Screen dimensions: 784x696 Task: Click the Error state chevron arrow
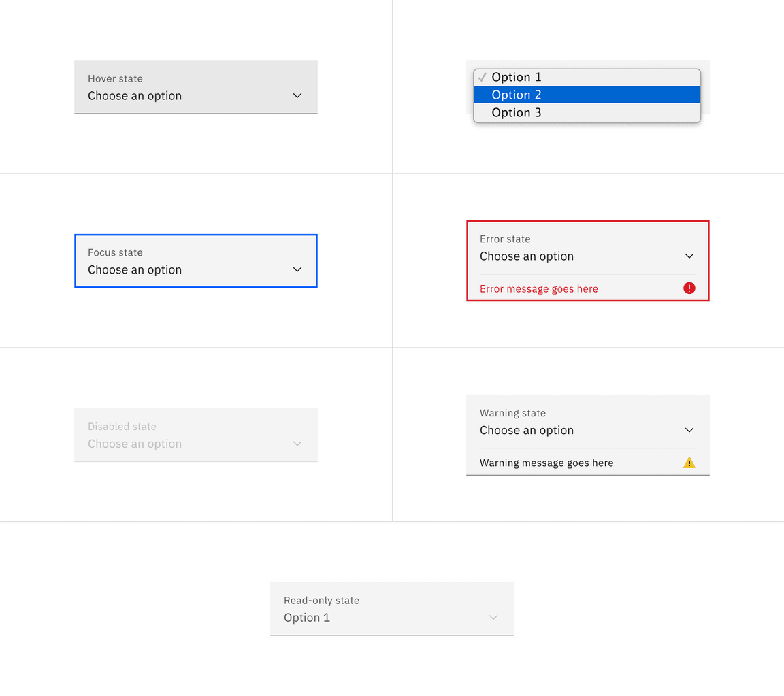689,256
